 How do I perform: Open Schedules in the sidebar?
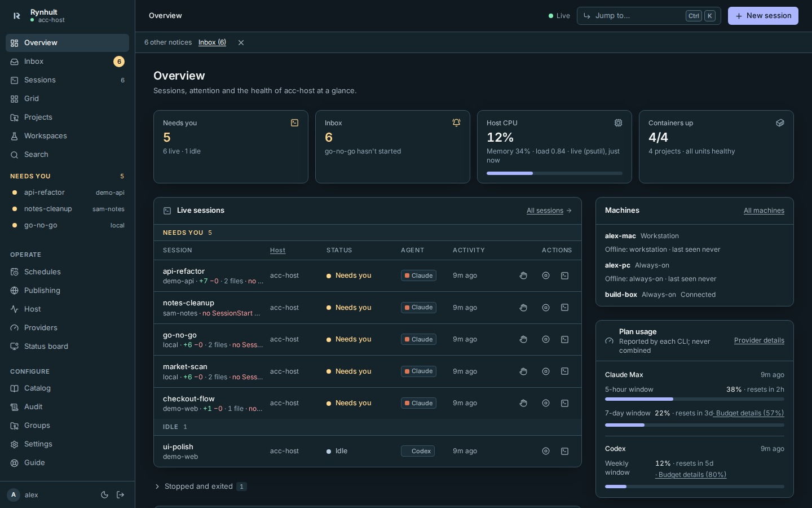67,272
